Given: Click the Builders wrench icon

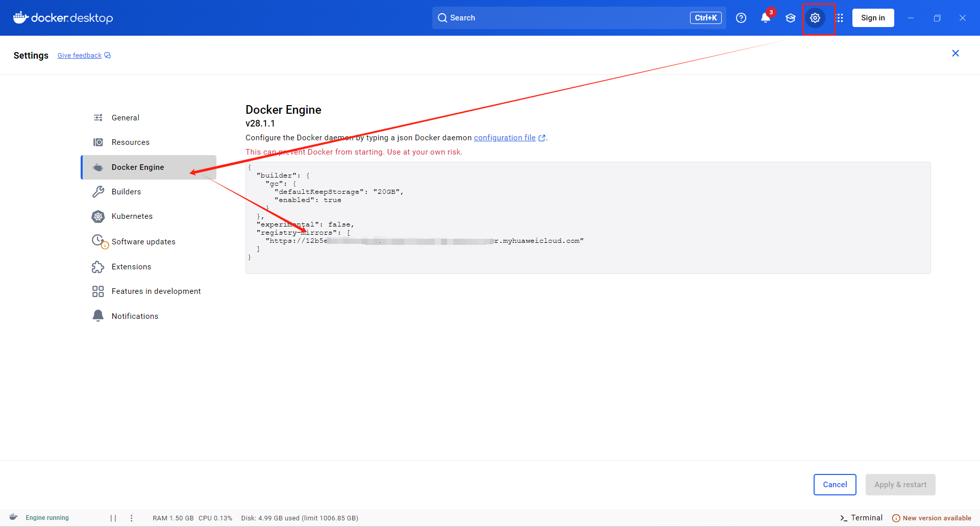Looking at the screenshot, I should click(x=98, y=192).
